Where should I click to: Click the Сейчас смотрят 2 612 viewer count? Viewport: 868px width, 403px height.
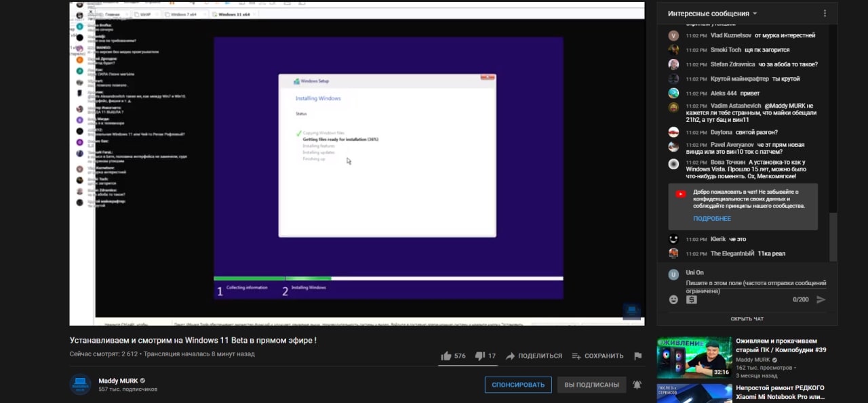(x=104, y=354)
